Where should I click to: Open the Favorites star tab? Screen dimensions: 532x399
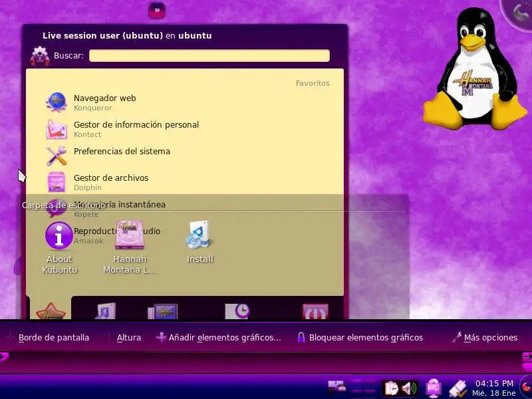coord(51,311)
